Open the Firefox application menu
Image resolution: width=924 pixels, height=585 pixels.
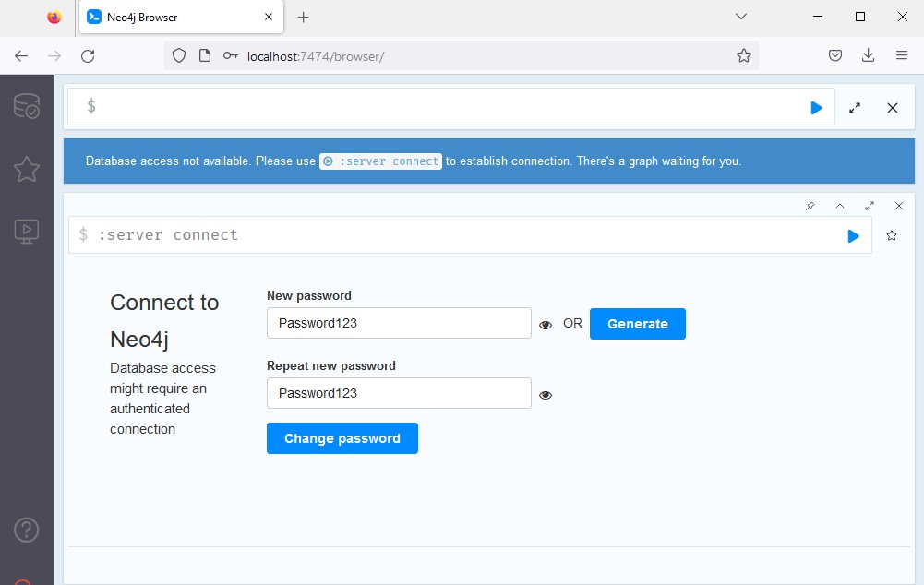point(902,56)
